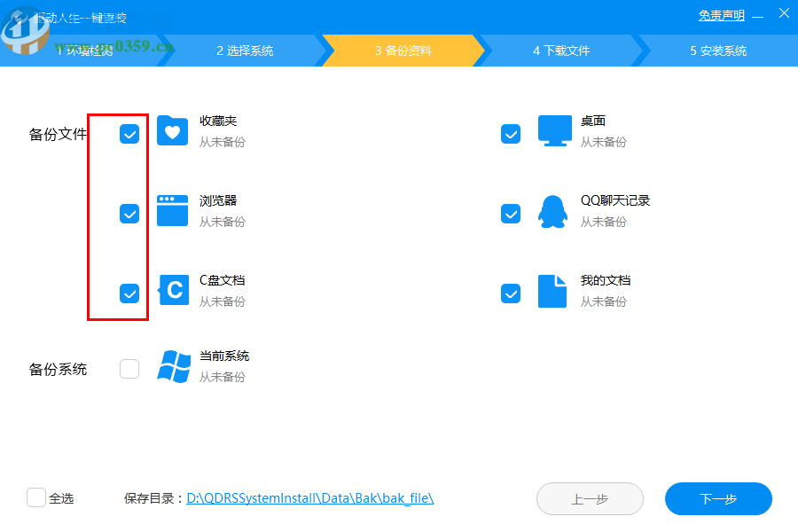This screenshot has height=532, width=798.
Task: Click the C盘文档 drive icon
Action: point(173,290)
